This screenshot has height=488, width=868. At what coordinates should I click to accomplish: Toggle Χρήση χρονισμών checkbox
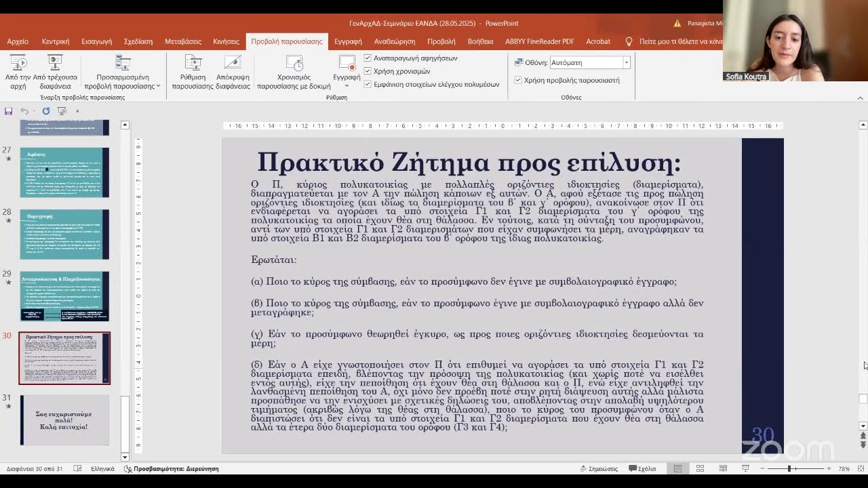click(368, 71)
